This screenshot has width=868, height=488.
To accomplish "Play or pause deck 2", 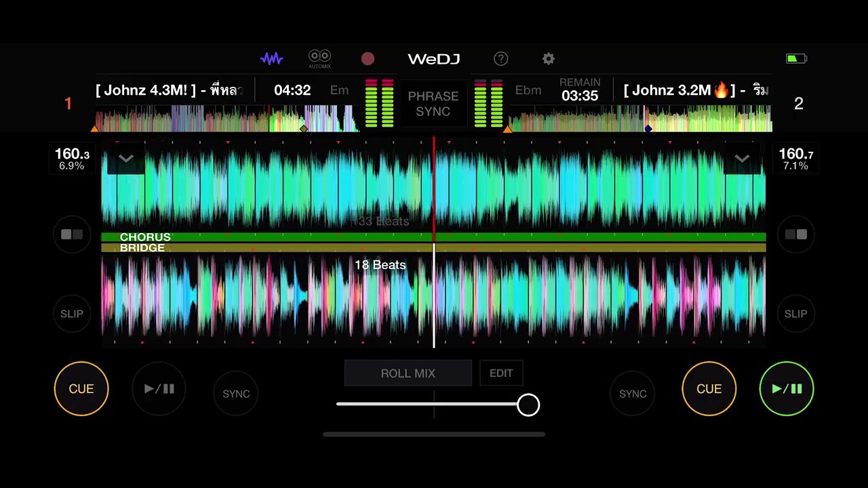I will coord(787,389).
